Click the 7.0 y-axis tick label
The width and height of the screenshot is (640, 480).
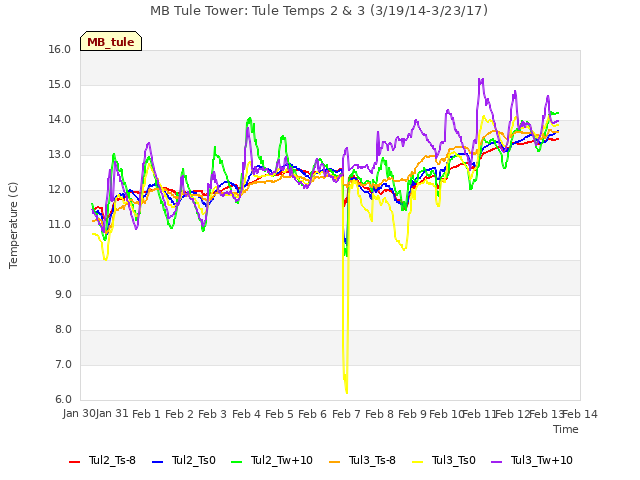coord(63,365)
